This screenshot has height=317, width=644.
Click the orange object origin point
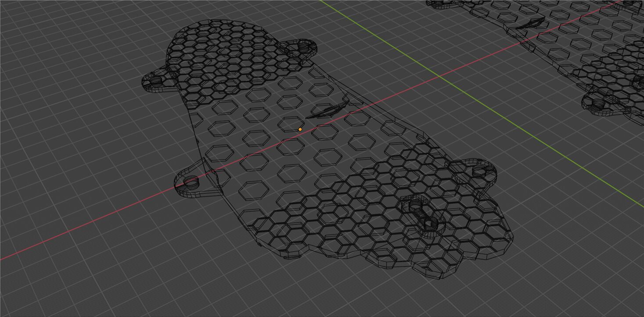point(300,129)
